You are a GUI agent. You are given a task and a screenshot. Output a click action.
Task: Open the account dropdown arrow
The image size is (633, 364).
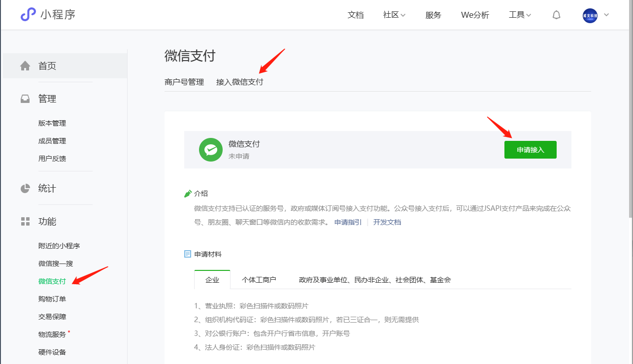point(606,15)
